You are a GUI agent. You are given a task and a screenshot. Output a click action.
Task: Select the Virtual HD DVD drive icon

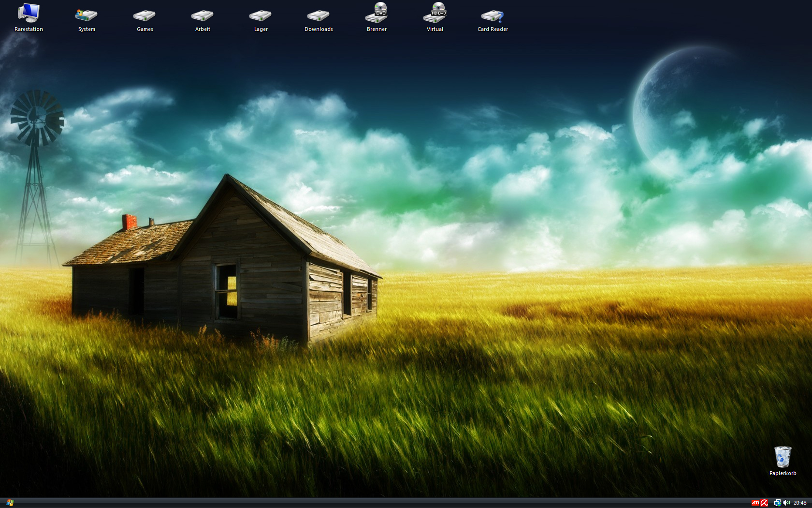(x=435, y=13)
